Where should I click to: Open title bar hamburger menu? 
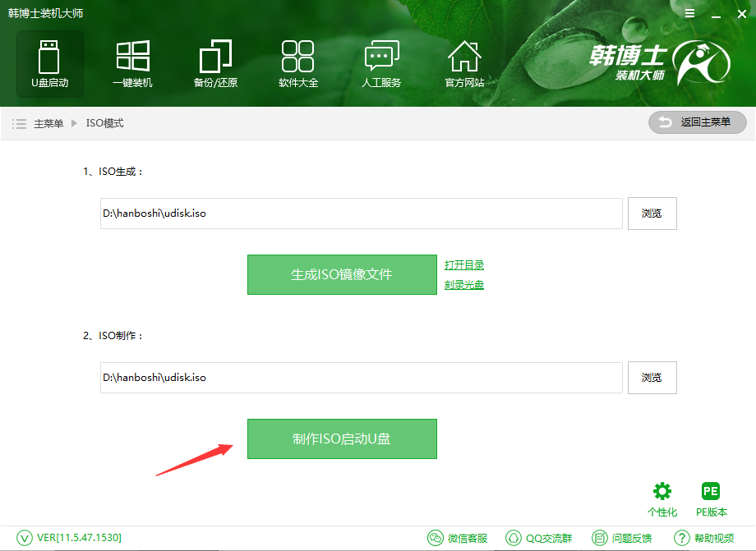click(x=689, y=14)
